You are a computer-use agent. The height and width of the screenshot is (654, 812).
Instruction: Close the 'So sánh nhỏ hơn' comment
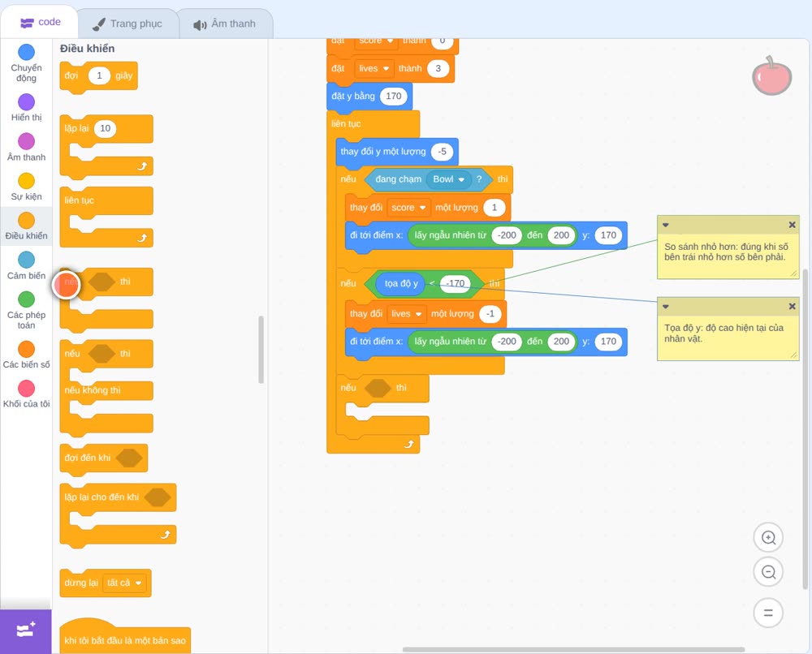tap(792, 225)
